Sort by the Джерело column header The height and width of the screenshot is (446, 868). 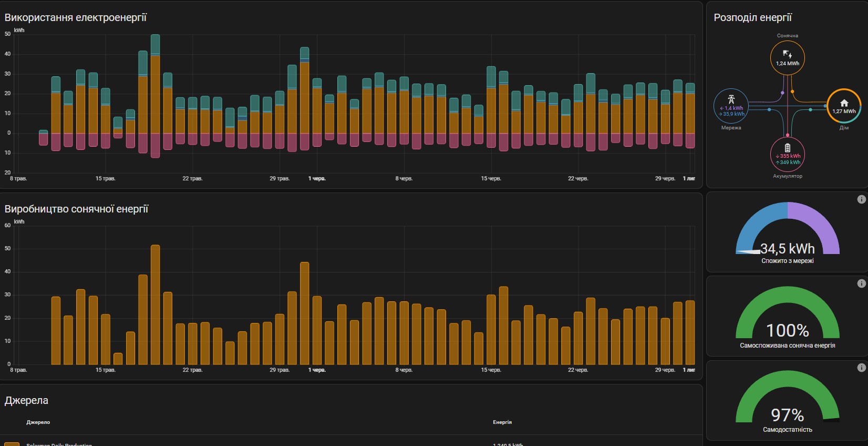tap(38, 422)
